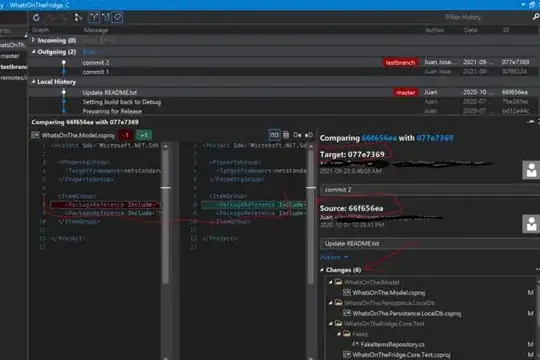Select the Preparing for Release commit

click(284, 111)
